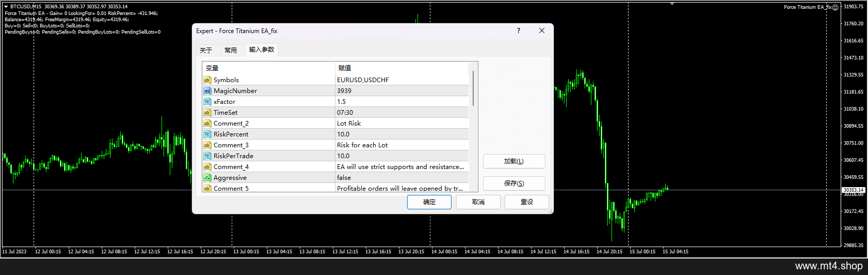Click the EA will use strict supports value

(x=402, y=167)
